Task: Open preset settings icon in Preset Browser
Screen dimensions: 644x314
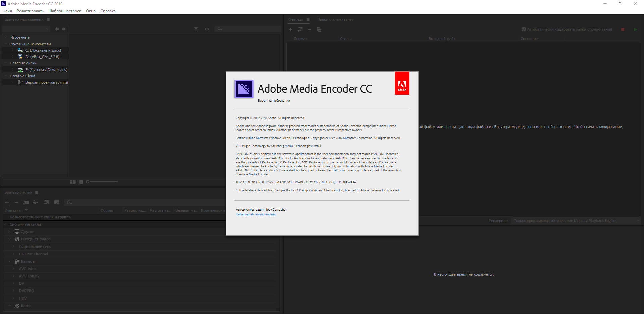Action: pos(35,202)
